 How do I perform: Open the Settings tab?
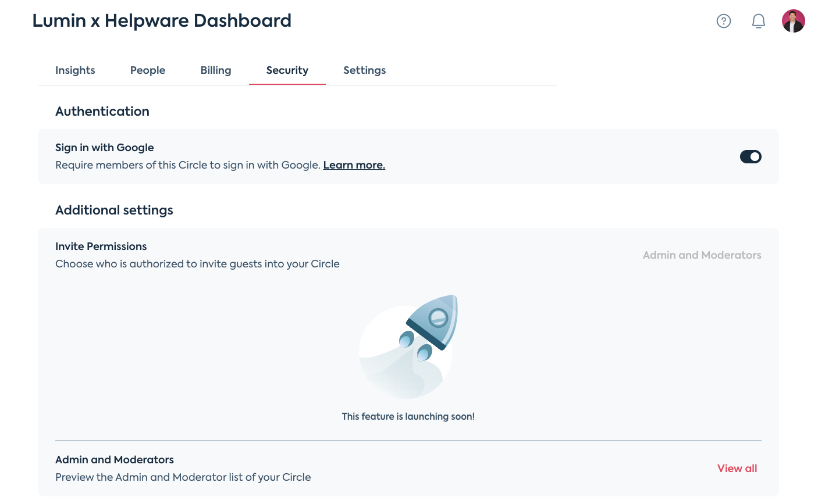(x=364, y=70)
